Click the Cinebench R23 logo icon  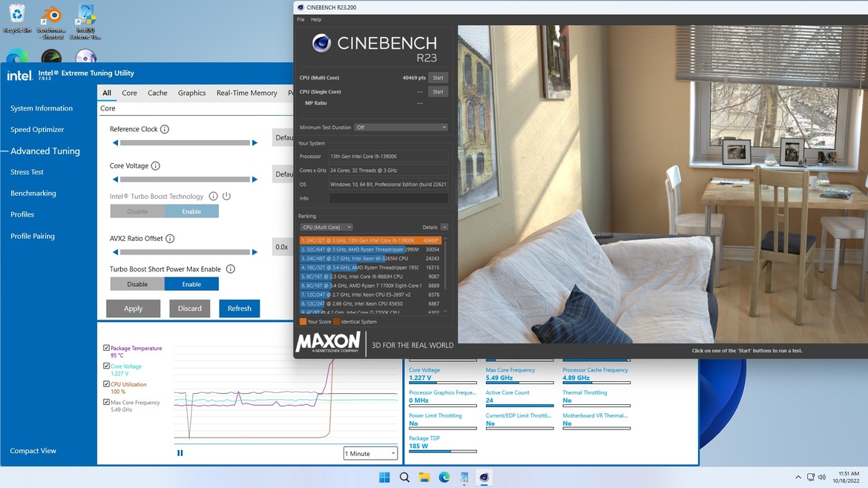click(321, 43)
